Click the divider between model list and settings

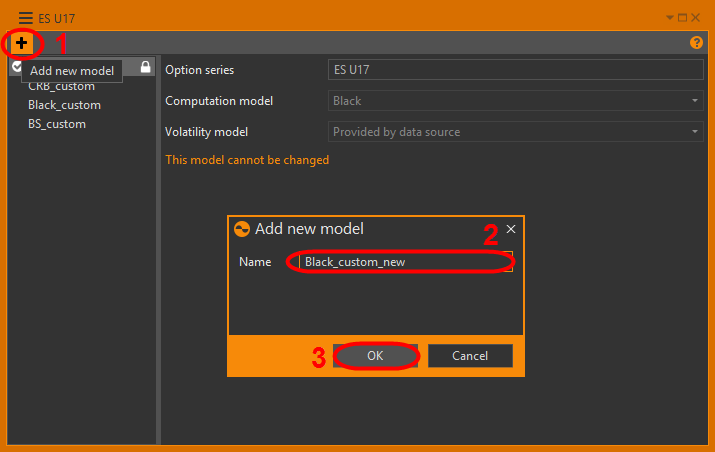pyautogui.click(x=159, y=250)
